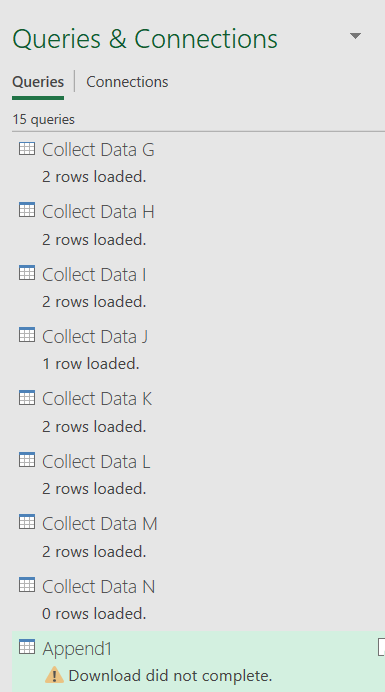Image resolution: width=385 pixels, height=692 pixels.
Task: Click the table icon beside Collect Data H
Action: point(26,210)
